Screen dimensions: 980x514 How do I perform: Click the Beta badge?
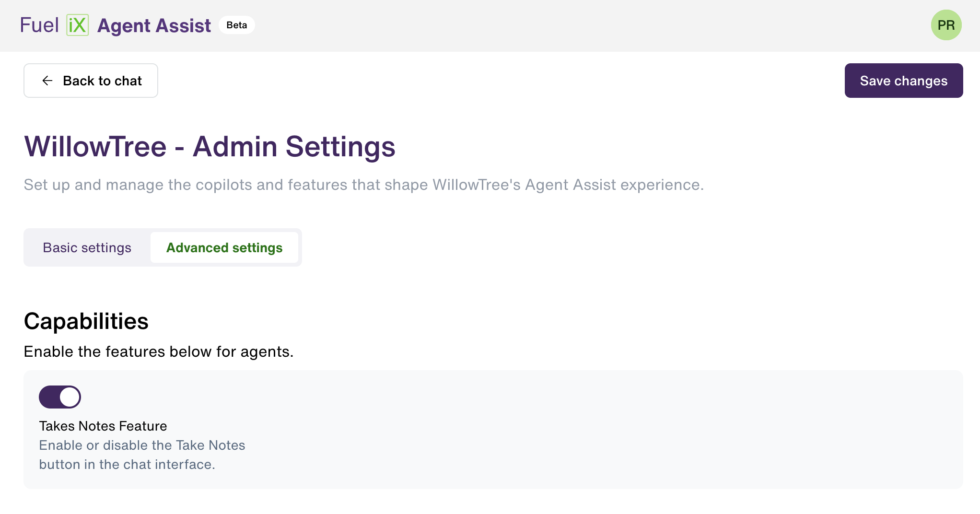tap(237, 25)
